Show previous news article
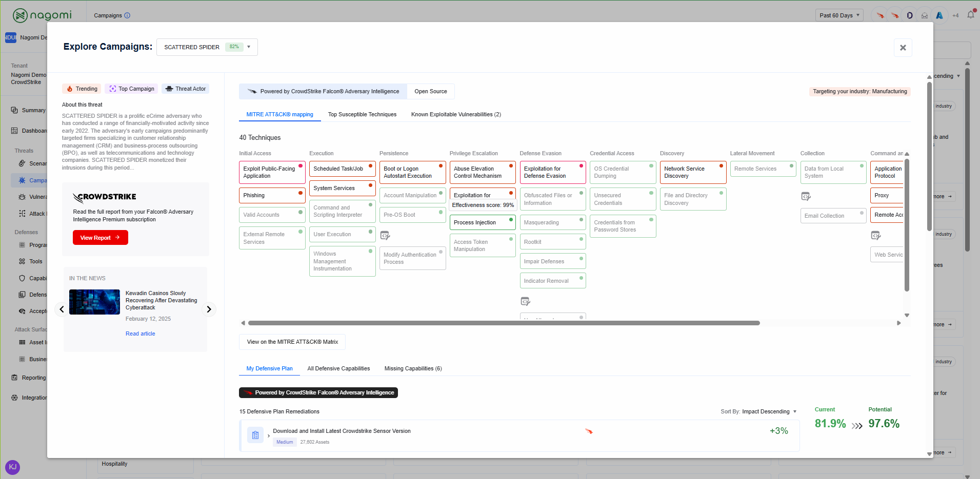Viewport: 980px width, 479px height. click(62, 309)
